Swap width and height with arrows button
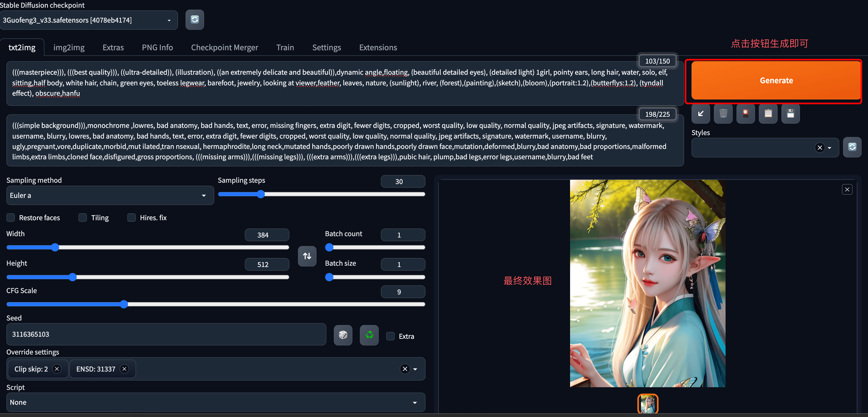Screen dimensions: 868x417 [307, 256]
